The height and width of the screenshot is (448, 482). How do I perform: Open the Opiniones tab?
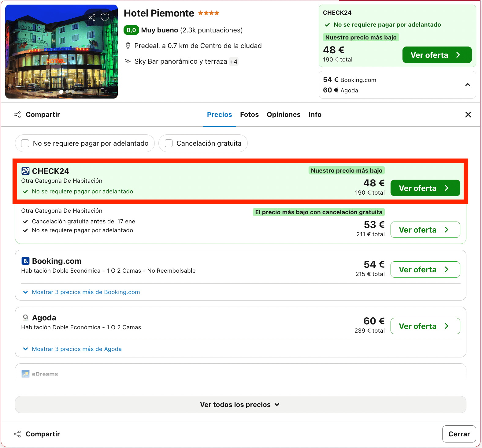coord(284,114)
